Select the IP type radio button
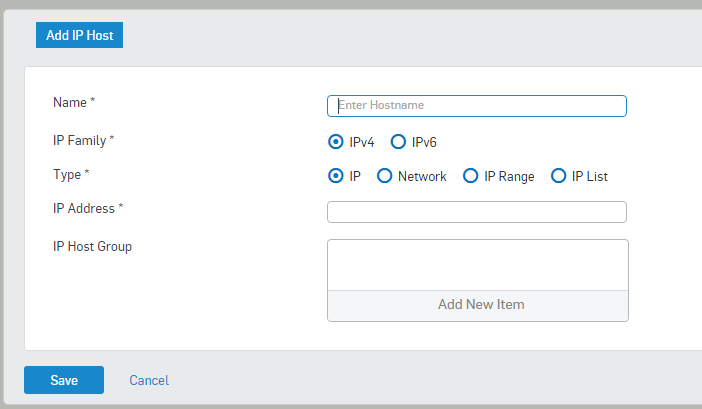Viewport: 702px width, 409px height. [x=336, y=176]
